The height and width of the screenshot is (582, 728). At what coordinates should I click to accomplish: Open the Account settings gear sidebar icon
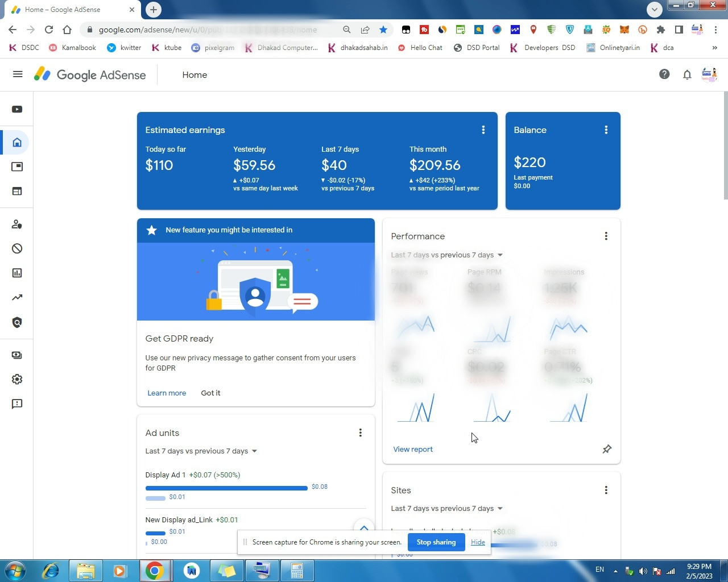point(17,380)
